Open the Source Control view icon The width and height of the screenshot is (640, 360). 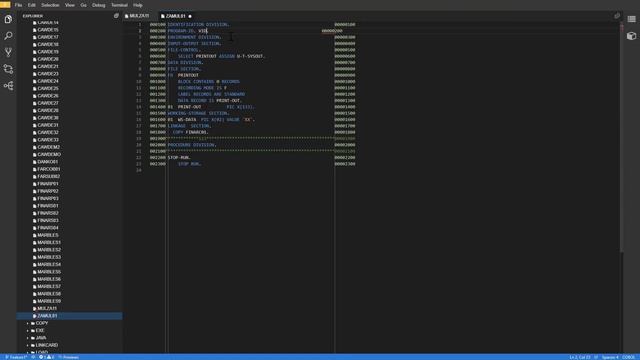coord(8,52)
